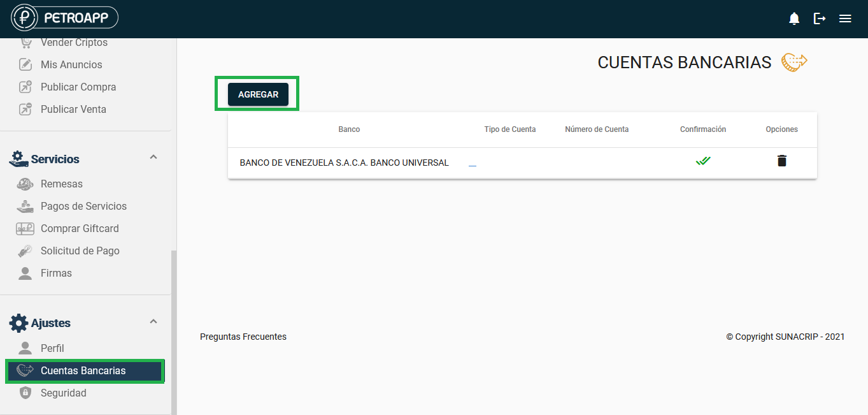Viewport: 868px width, 415px height.
Task: Click the Perfil person icon
Action: 25,348
